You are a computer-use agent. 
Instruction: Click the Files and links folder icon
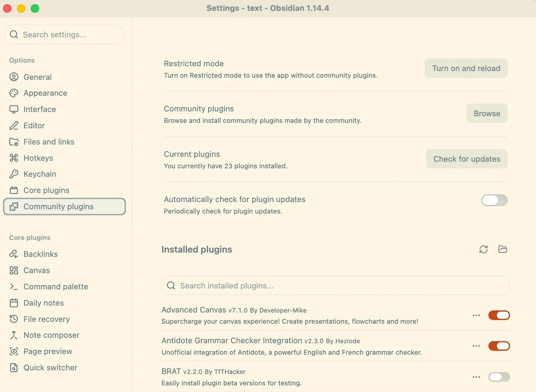click(14, 142)
